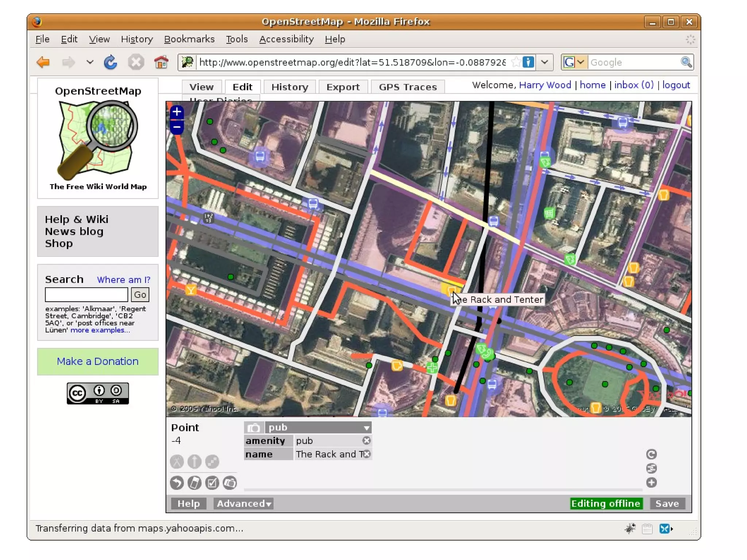Open the Make a Donation link
This screenshot has width=747, height=560.
[98, 361]
